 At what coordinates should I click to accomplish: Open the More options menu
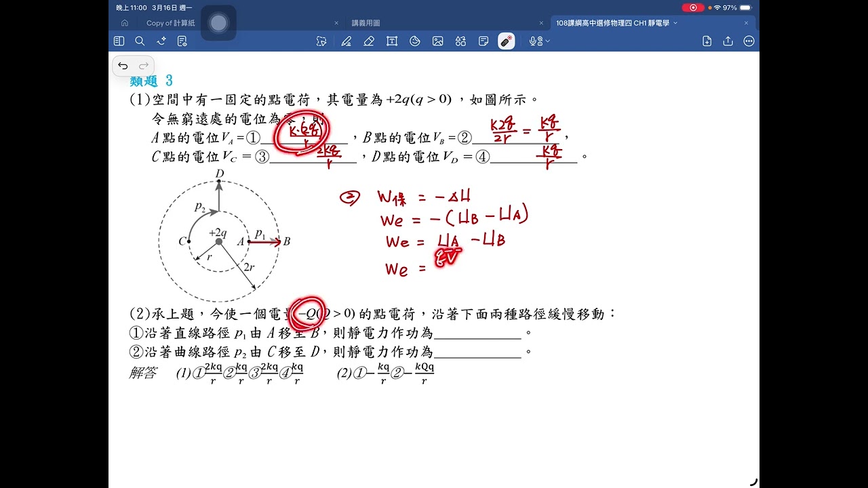(749, 41)
